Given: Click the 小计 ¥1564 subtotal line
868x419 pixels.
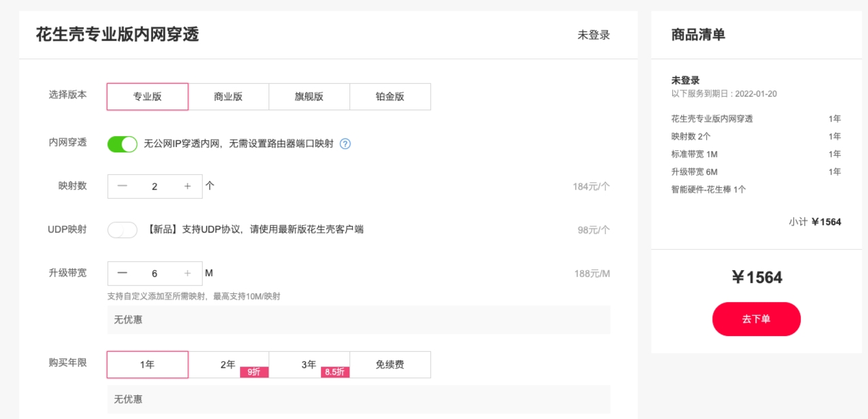Looking at the screenshot, I should coord(815,222).
